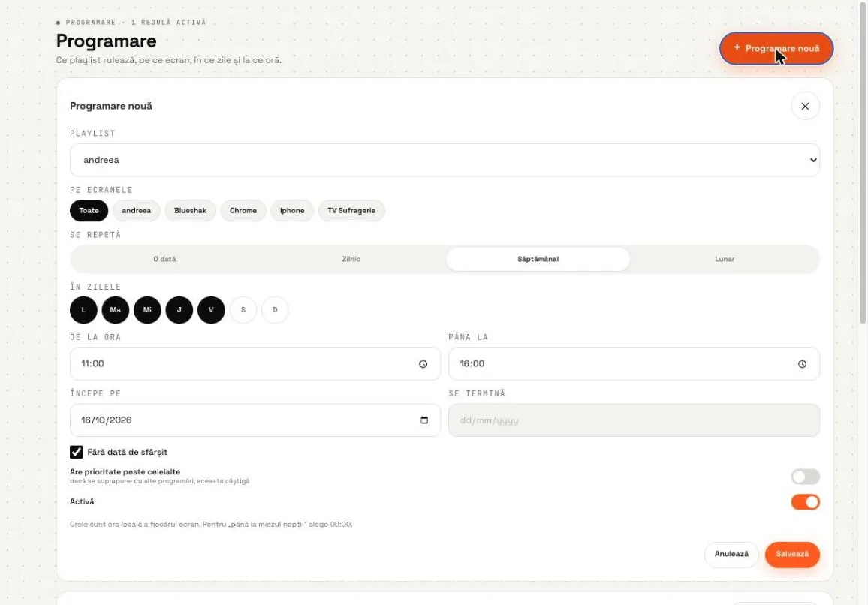The width and height of the screenshot is (868, 605).
Task: Close the Programare nouă form panel
Action: [x=805, y=107]
